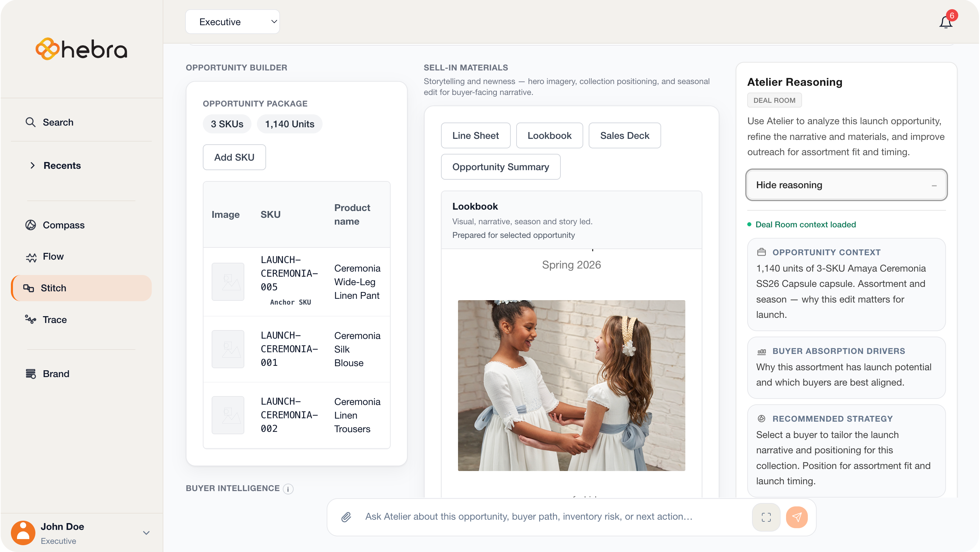Open the Executive role dropdown

coord(232,22)
